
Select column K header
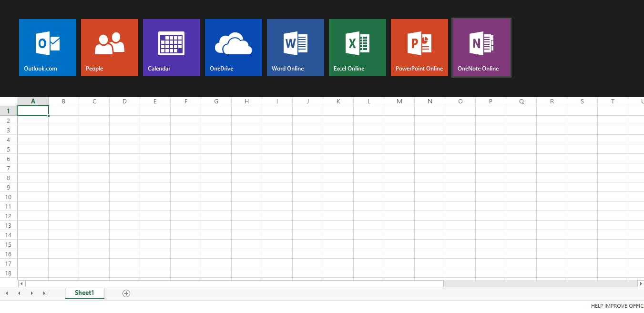click(x=338, y=101)
